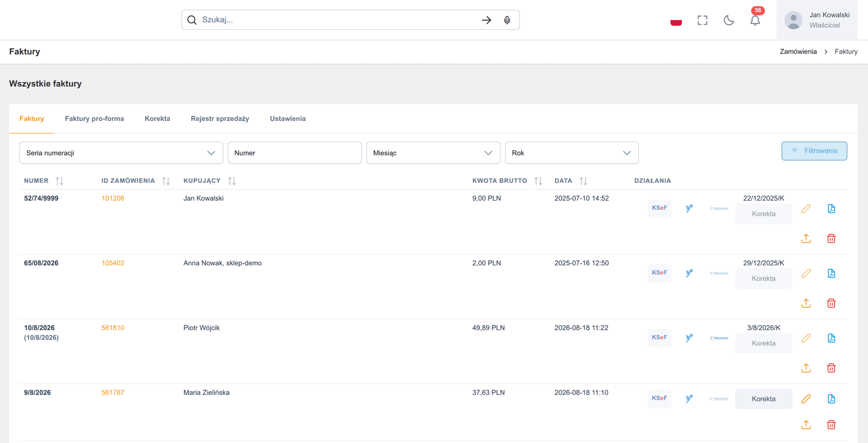The image size is (868, 443).
Task: Delete invoice 10/8/2026 with trash icon
Action: pyautogui.click(x=831, y=368)
